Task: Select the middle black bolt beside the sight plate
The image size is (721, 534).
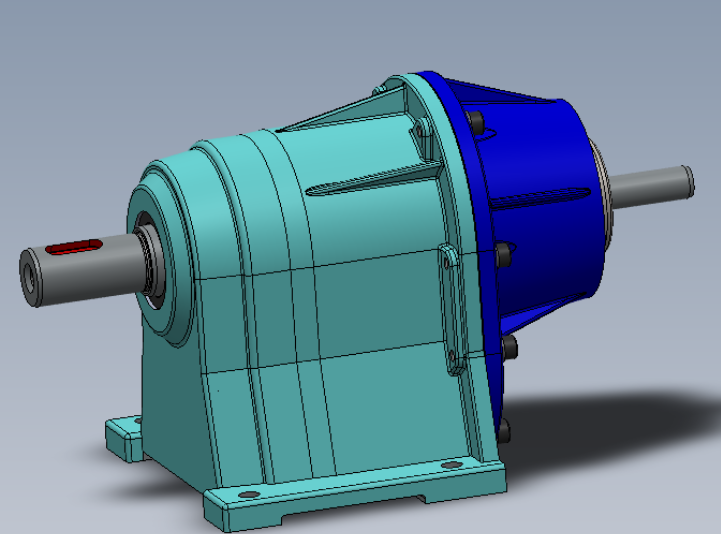Action: tap(503, 254)
